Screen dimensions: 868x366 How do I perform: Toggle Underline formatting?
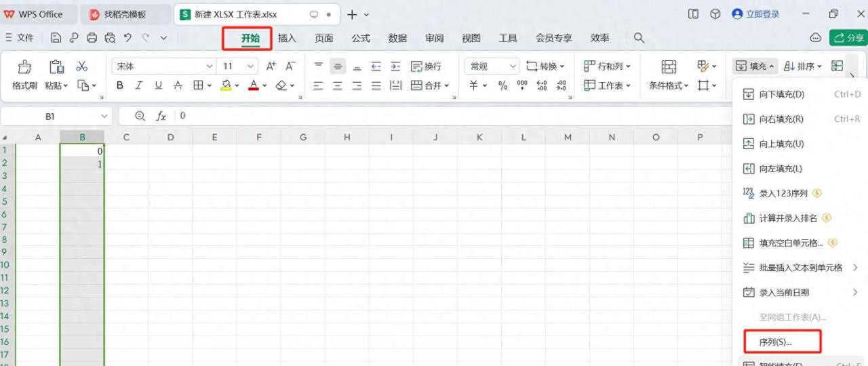(158, 85)
